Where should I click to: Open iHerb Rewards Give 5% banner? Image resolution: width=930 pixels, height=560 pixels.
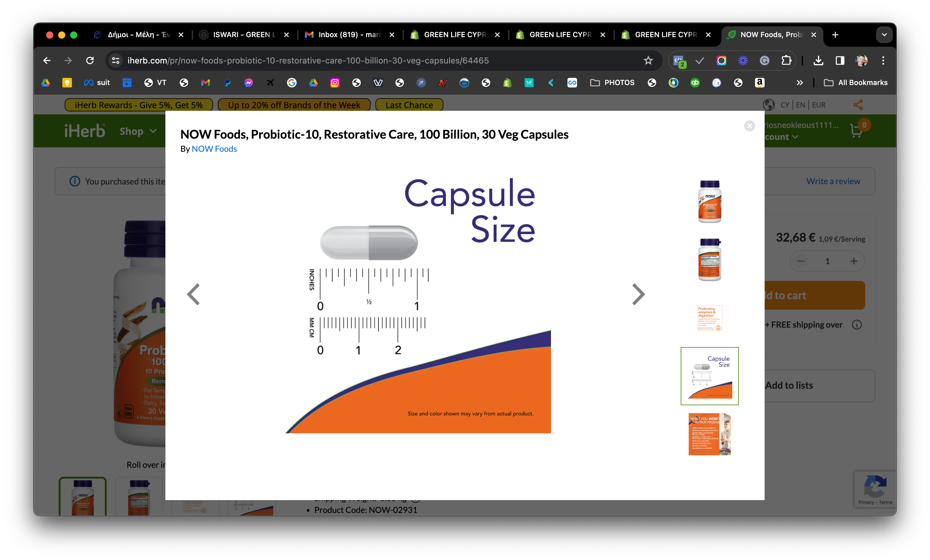138,105
